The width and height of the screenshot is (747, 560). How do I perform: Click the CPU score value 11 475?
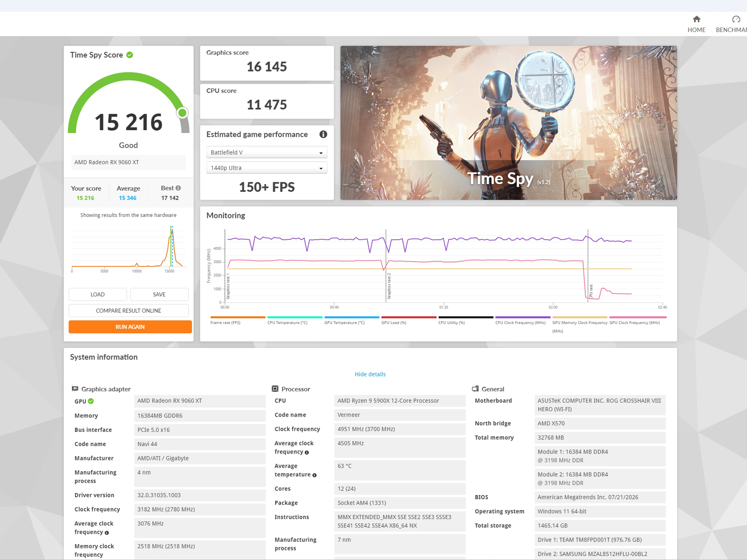[x=267, y=105]
